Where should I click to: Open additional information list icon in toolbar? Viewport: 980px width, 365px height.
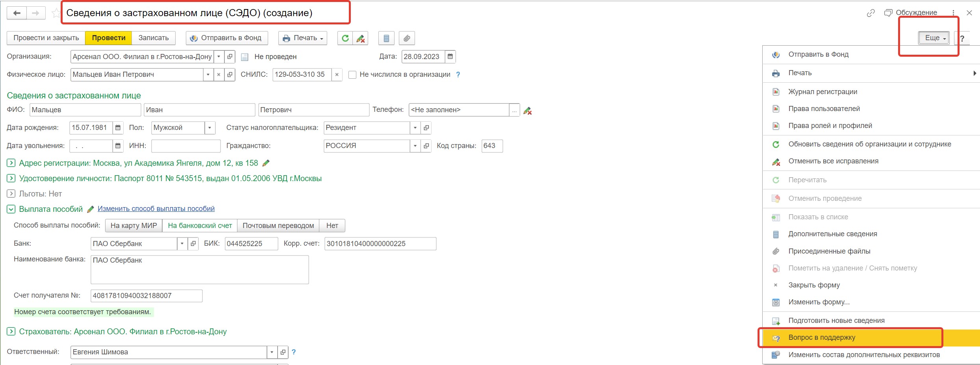pyautogui.click(x=386, y=38)
